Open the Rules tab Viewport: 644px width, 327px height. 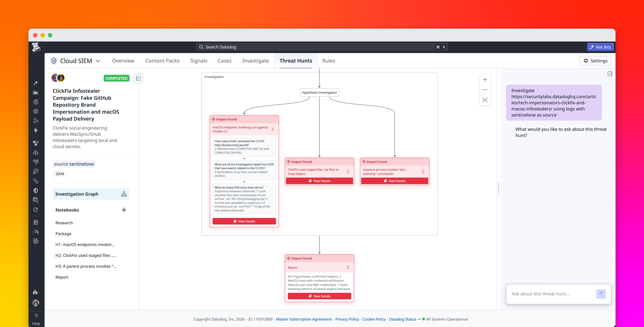(328, 61)
